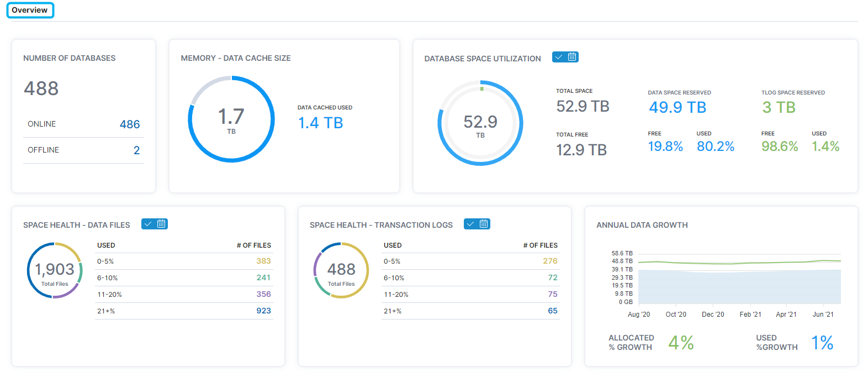The height and width of the screenshot is (377, 868).
Task: Open the 2 offline databases count
Action: [136, 150]
